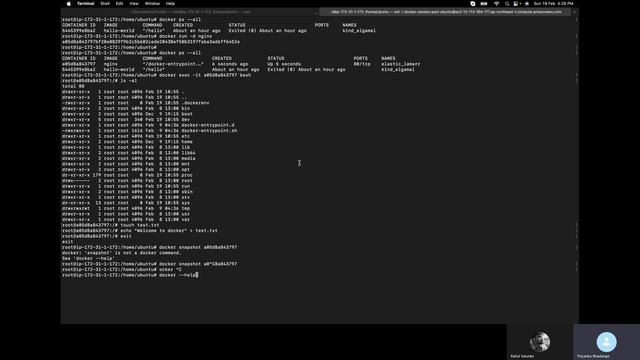Click the 'docker run -d nginx' command line

coord(137,36)
